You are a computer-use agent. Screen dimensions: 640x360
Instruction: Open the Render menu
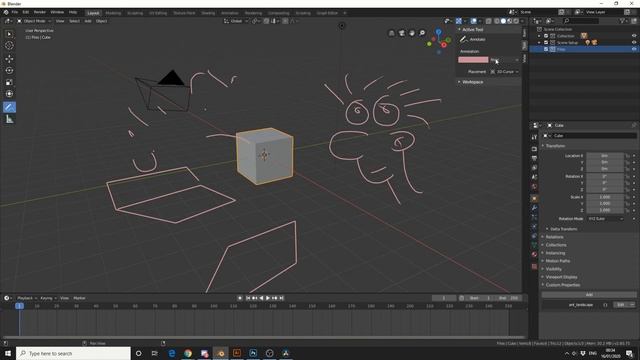(40, 13)
